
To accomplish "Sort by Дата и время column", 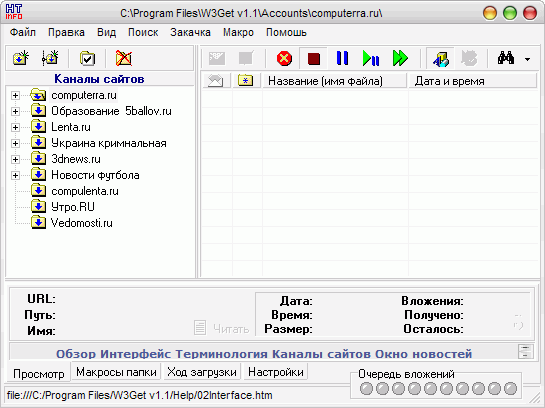I will tap(473, 81).
